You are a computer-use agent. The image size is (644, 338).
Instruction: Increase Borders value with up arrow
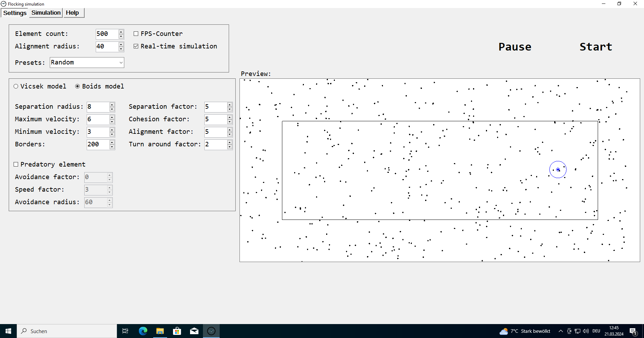(x=112, y=142)
